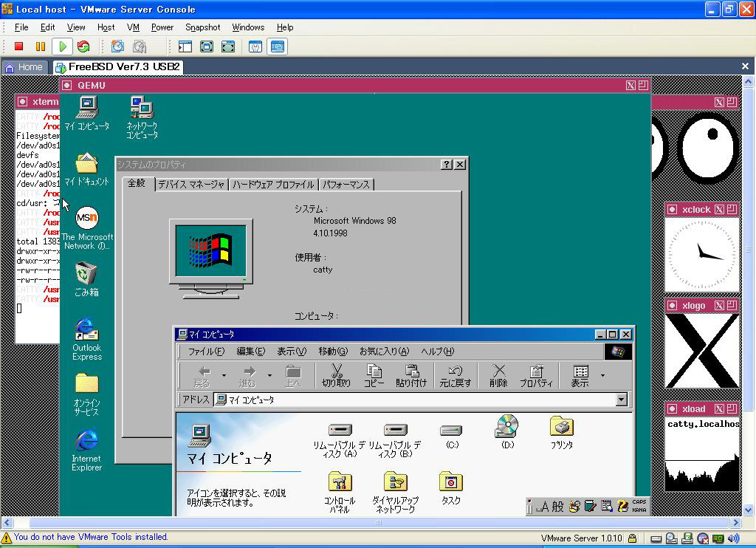The width and height of the screenshot is (756, 548).
Task: Open the address bar dropdown in My Computer
Action: click(x=622, y=400)
